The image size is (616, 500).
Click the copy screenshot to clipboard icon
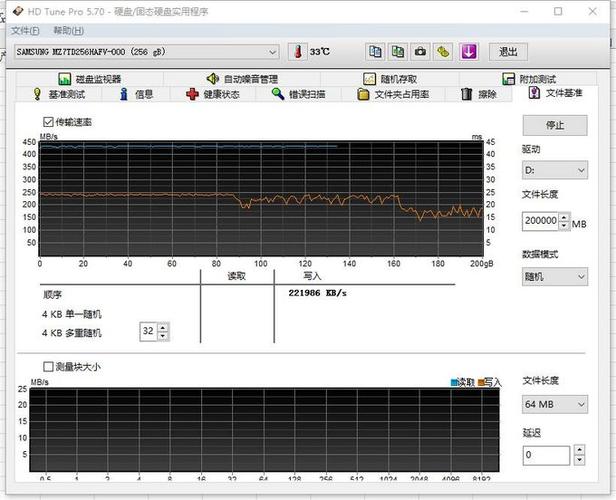398,51
